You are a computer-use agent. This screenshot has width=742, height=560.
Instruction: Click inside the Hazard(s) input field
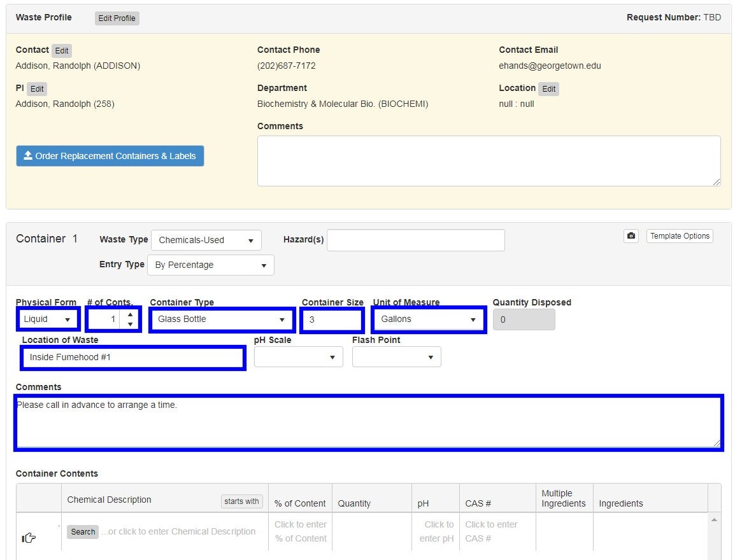tap(415, 240)
